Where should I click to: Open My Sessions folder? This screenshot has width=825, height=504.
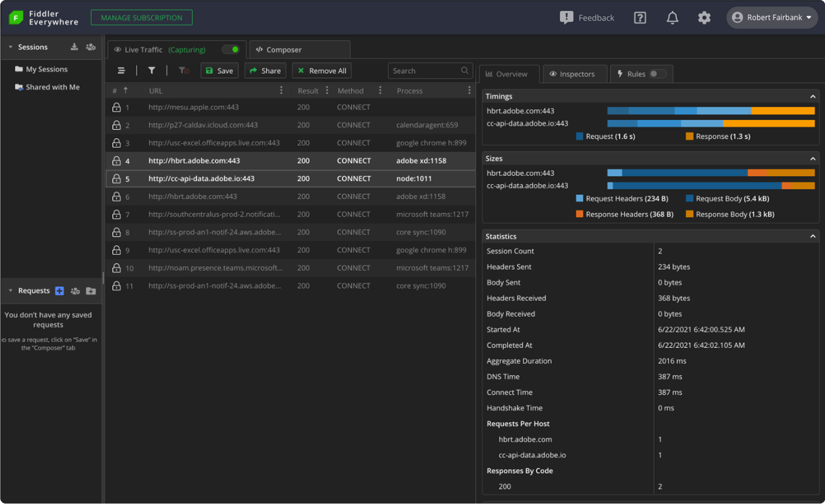[x=42, y=69]
